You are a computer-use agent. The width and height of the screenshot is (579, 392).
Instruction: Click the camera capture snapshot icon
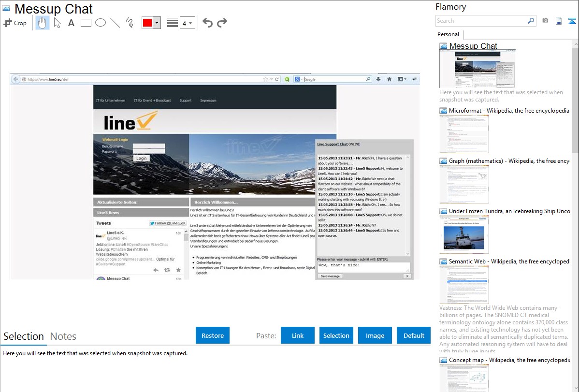pos(545,21)
